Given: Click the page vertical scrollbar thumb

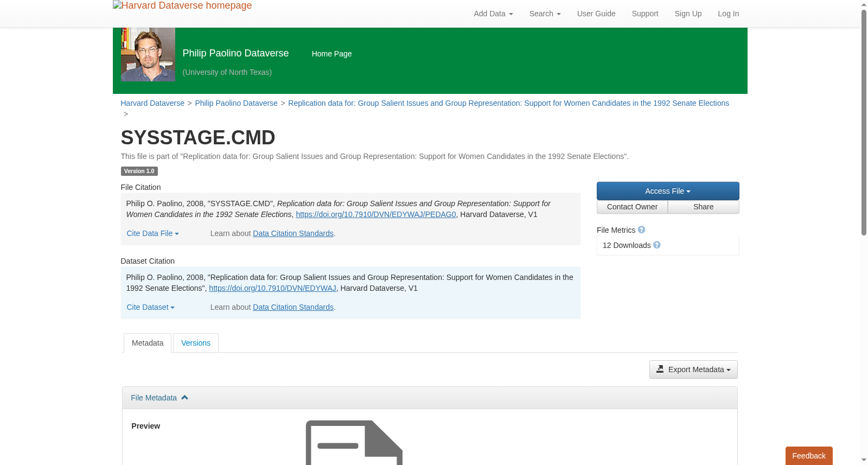Looking at the screenshot, I should click(864, 122).
